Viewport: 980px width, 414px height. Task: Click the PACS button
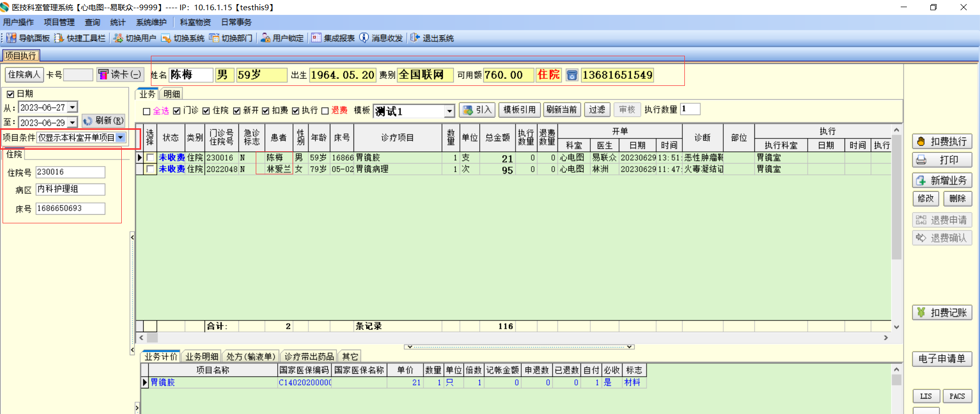coord(957,396)
